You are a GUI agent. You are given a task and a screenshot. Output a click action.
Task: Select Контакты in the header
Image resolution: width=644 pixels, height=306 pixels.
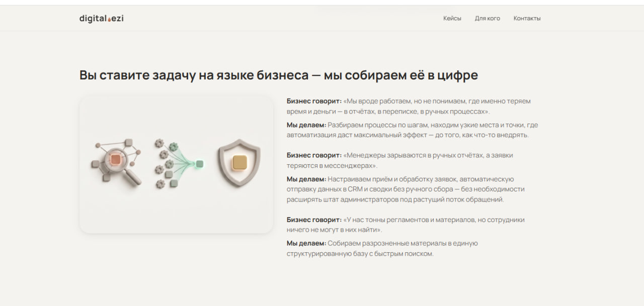pos(527,18)
